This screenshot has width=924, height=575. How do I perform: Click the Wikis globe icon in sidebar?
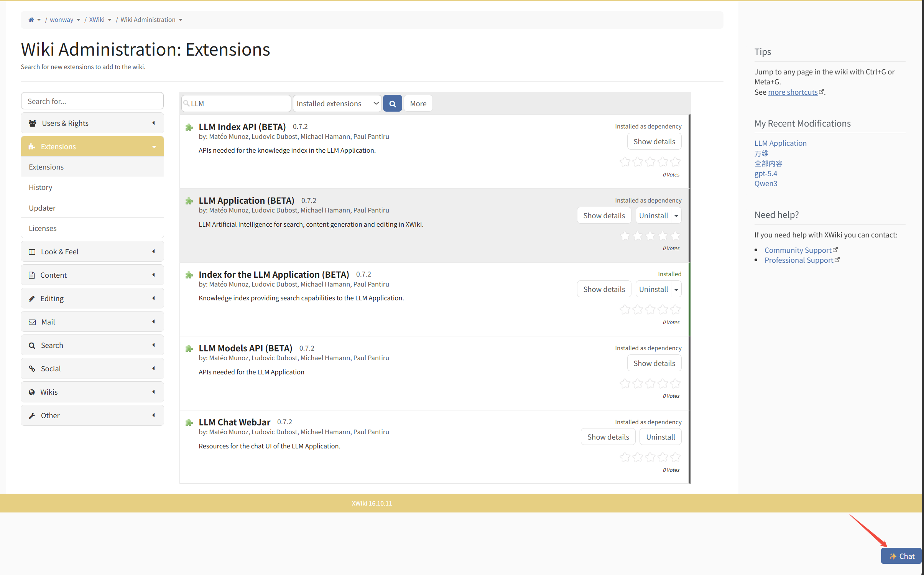pos(32,392)
